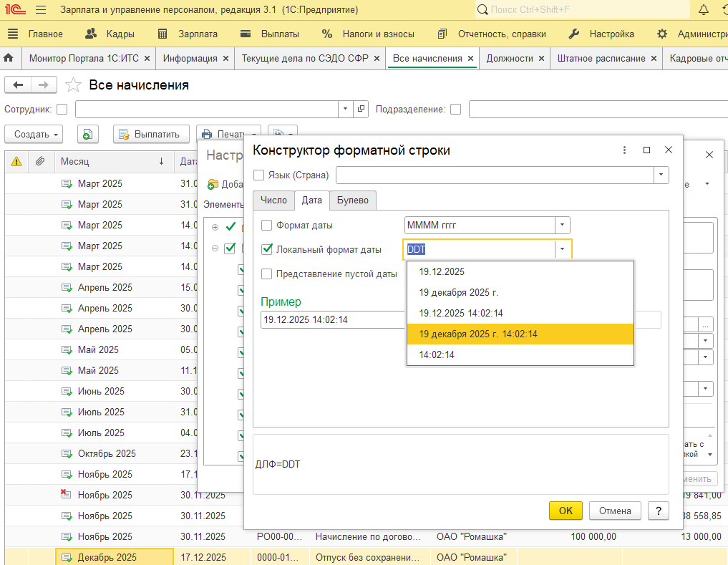Open the main menu hamburger icon
The width and height of the screenshot is (728, 565).
pyautogui.click(x=41, y=10)
